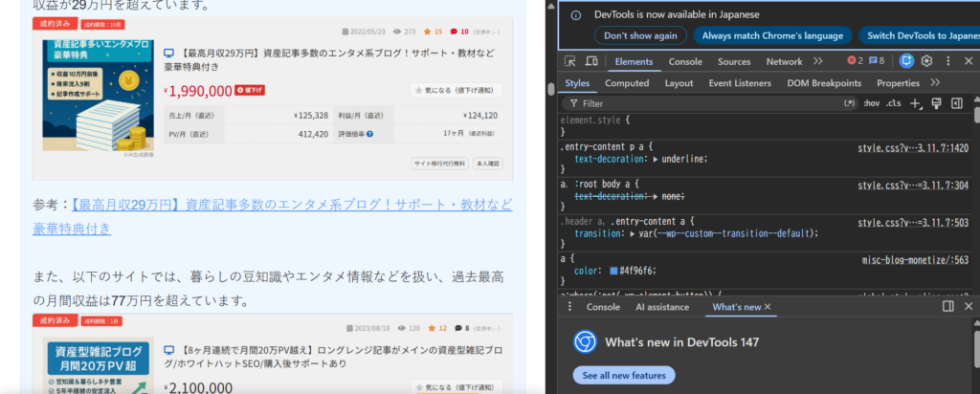This screenshot has width=980, height=394.
Task: Toggle the :hov element state panel
Action: 871,103
